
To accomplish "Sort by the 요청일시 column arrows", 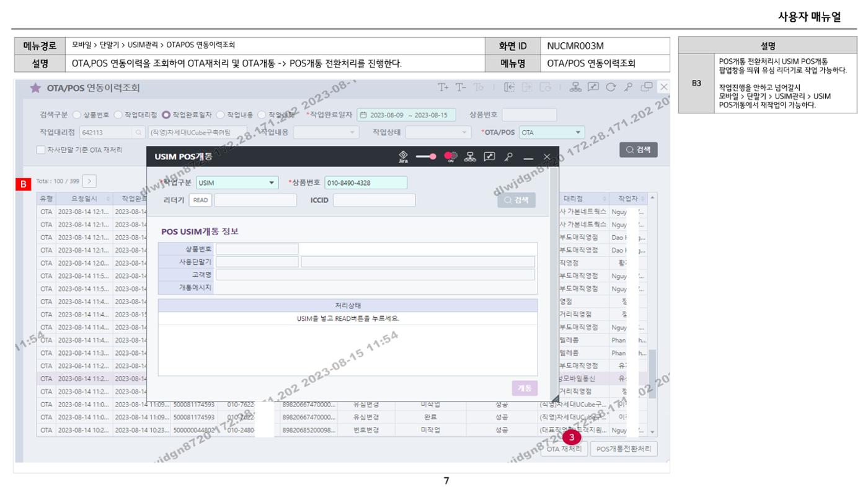I will point(108,199).
